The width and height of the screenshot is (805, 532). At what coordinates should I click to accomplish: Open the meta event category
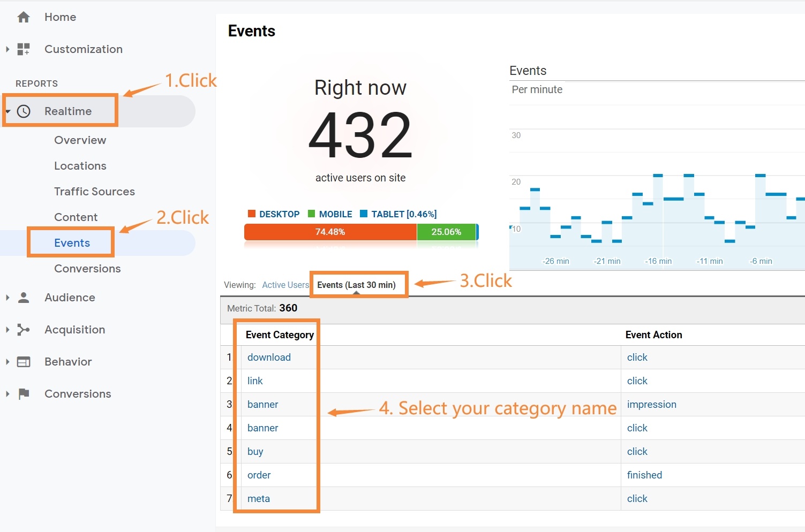click(258, 499)
